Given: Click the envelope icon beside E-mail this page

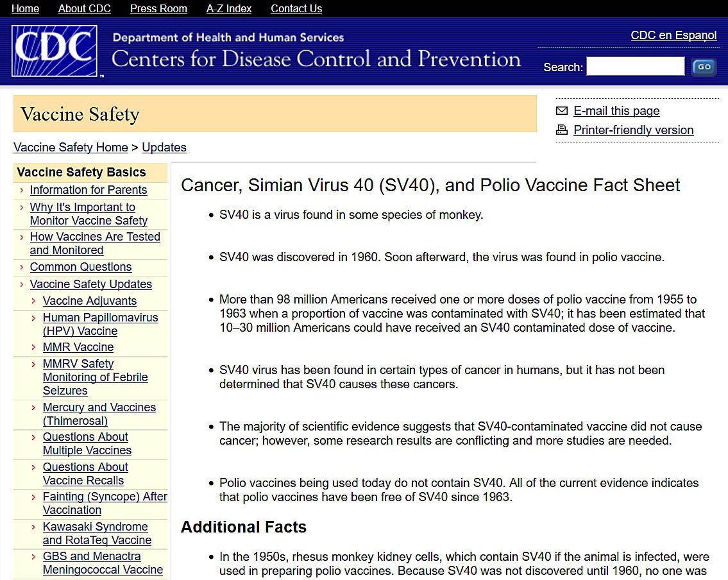Looking at the screenshot, I should [x=562, y=111].
